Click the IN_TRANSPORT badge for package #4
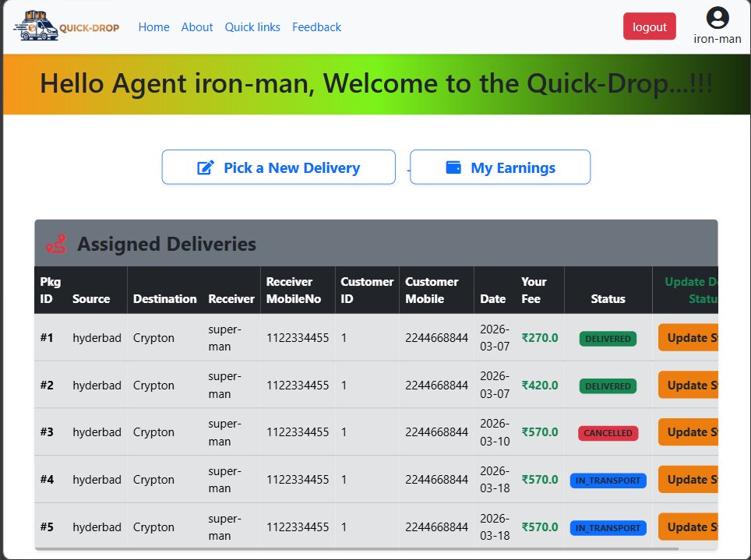 [608, 481]
